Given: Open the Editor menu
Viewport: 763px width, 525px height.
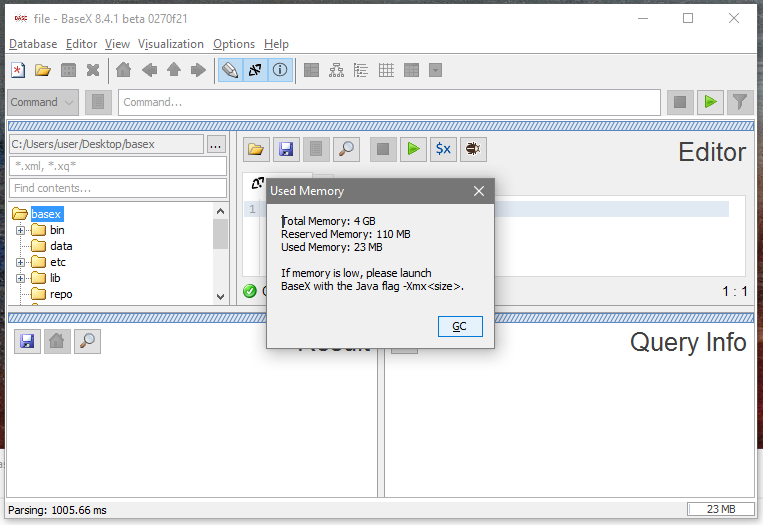Looking at the screenshot, I should click(x=81, y=44).
